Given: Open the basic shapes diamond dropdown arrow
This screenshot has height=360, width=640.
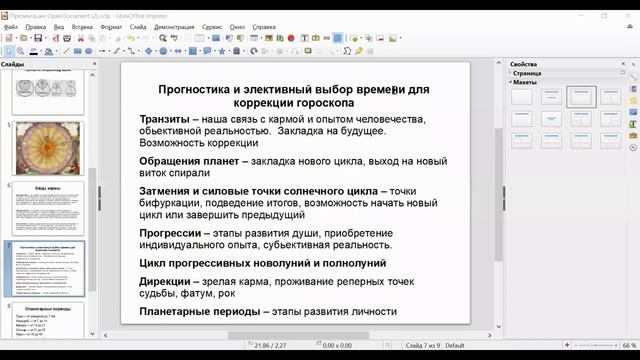Looking at the screenshot, I should tap(156, 51).
